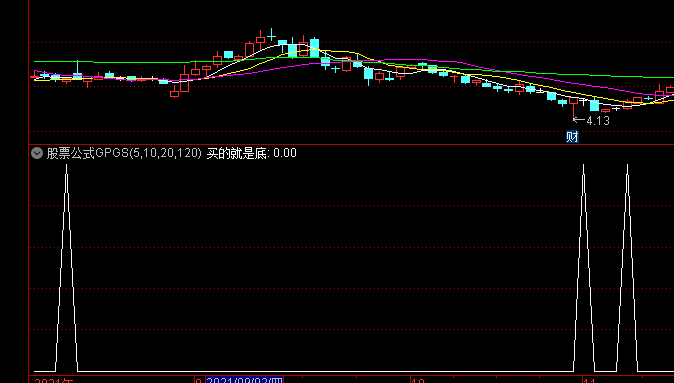
Task: Click the cyan cross candle at chart top
Action: tap(271, 35)
